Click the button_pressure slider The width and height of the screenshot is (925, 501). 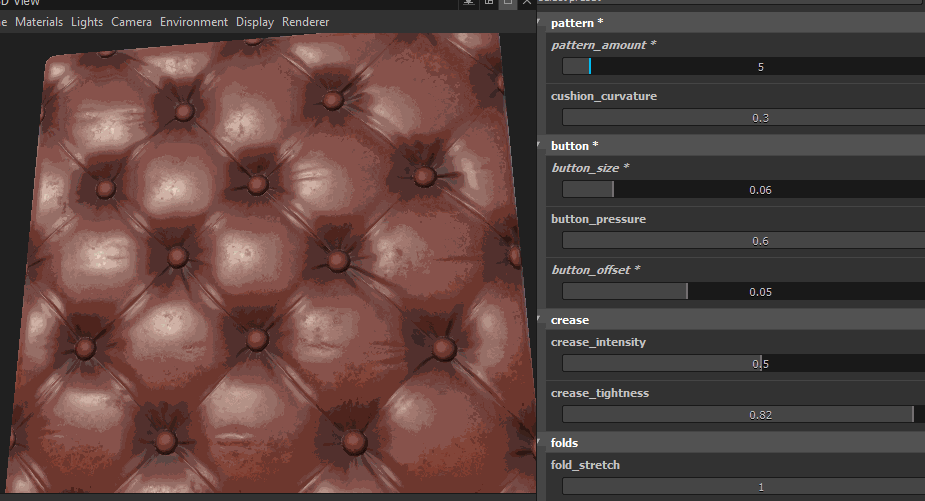point(743,240)
